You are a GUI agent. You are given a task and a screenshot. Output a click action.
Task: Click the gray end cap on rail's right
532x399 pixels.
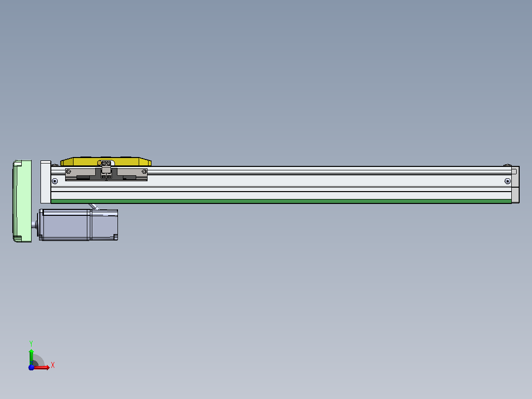point(515,185)
